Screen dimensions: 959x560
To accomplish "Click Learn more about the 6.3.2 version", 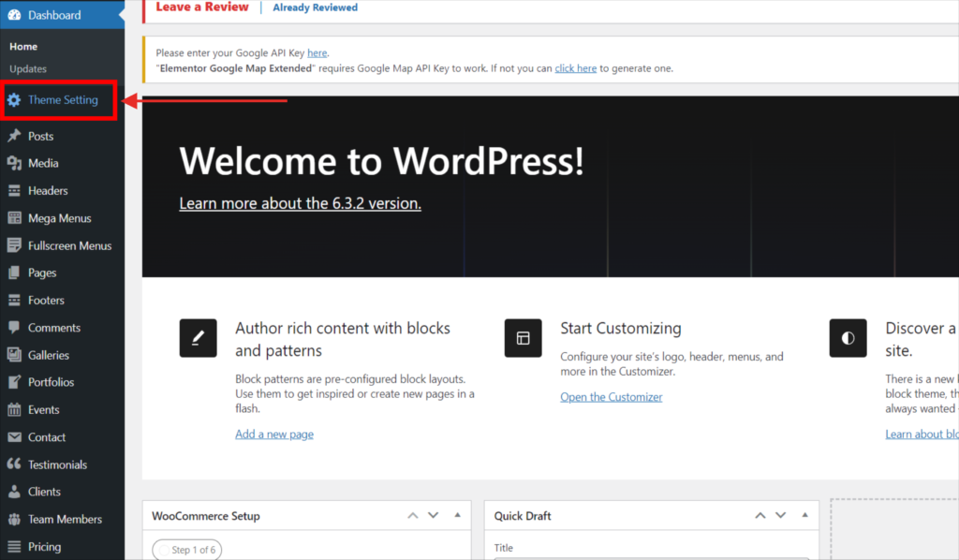I will point(300,203).
